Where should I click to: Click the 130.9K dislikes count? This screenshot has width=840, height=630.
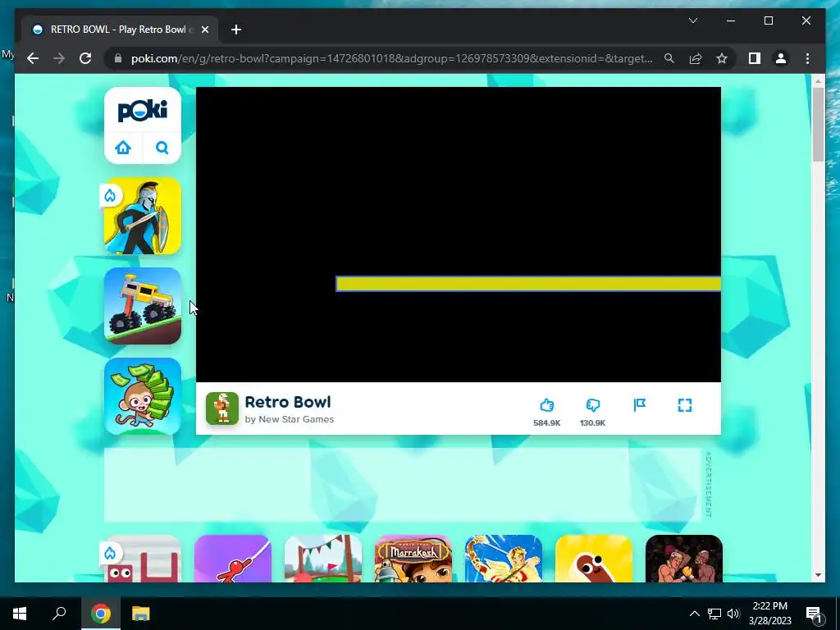click(x=592, y=422)
